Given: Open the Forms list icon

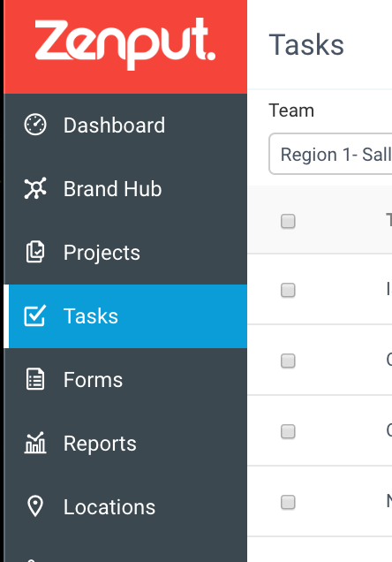Looking at the screenshot, I should tap(35, 379).
